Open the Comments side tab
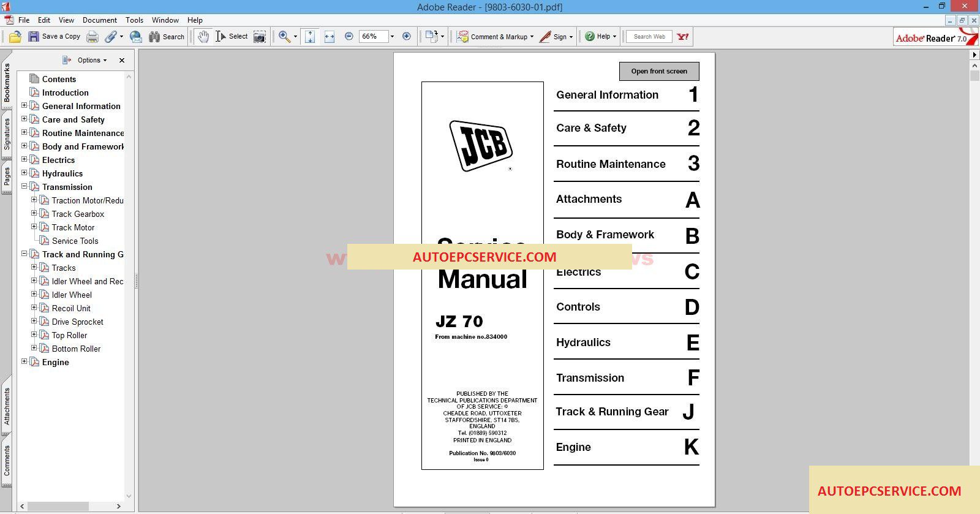Screen dimensions: 980x514 tap(7, 460)
